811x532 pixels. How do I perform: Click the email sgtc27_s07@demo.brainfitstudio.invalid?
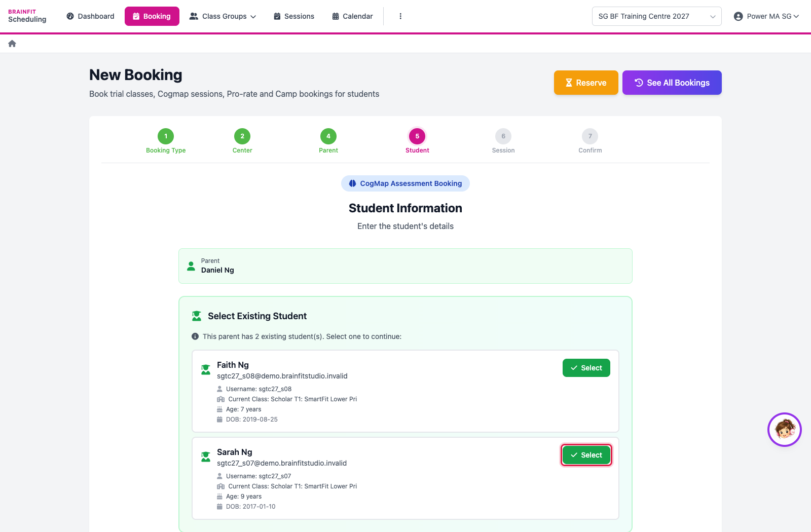282,463
